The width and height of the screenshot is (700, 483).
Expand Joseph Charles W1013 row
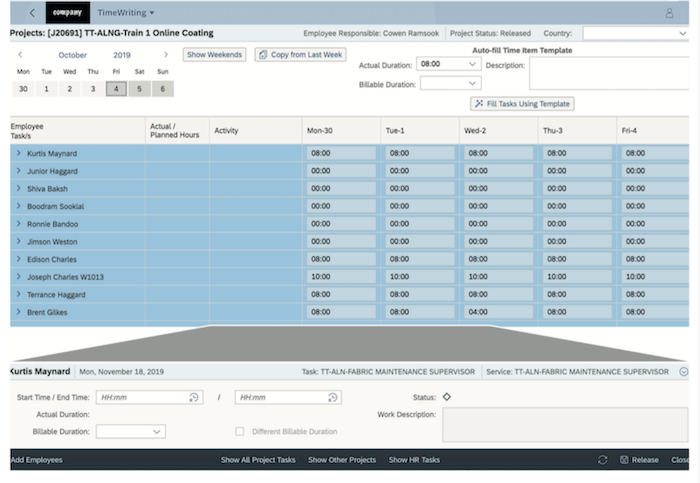[18, 277]
